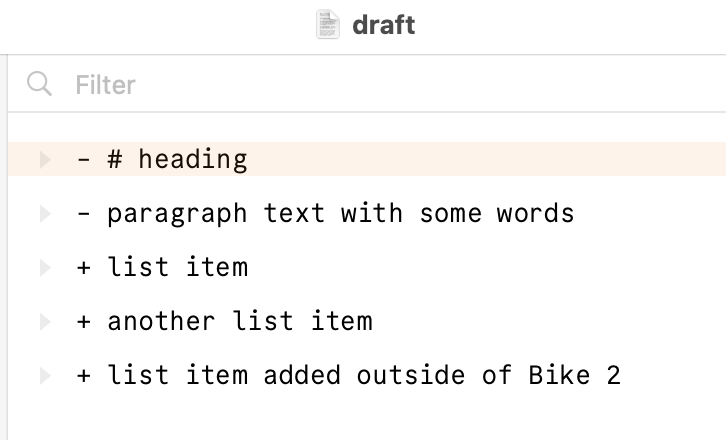Click the hash symbol in the heading row
The height and width of the screenshot is (440, 726).
115,159
